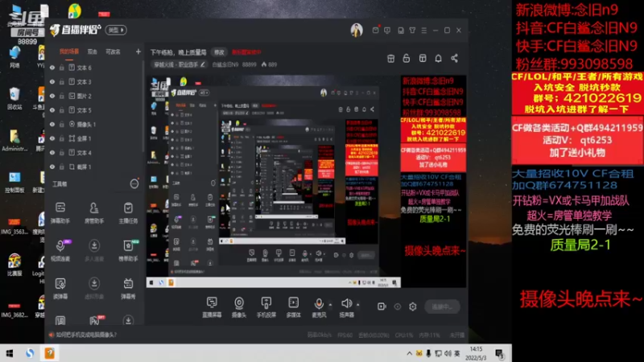Switch to 双击 scene tab

pyautogui.click(x=92, y=51)
